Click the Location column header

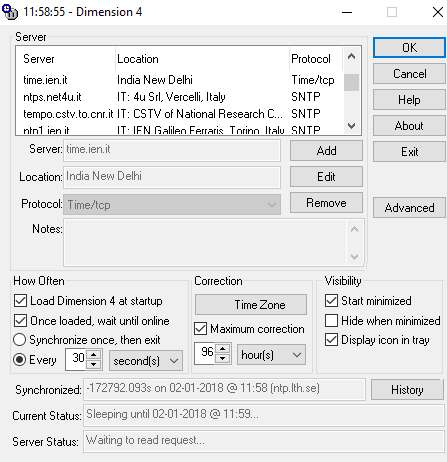(202, 59)
